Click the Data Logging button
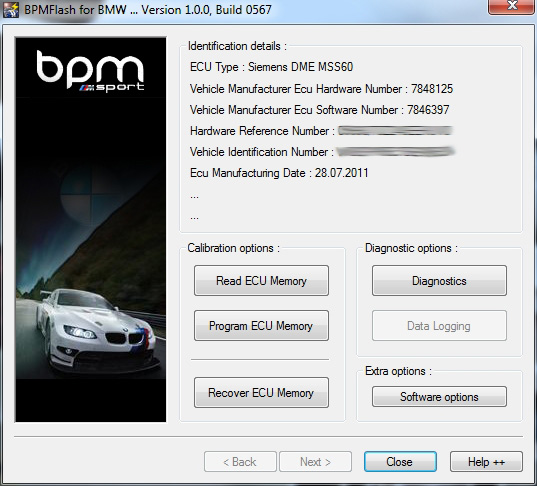537x486 pixels. 439,326
